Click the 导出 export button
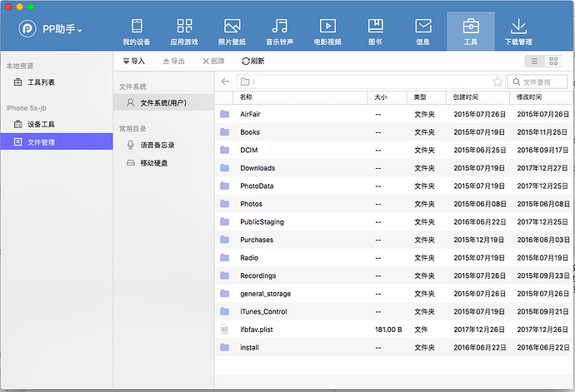575x392 pixels. tap(174, 62)
